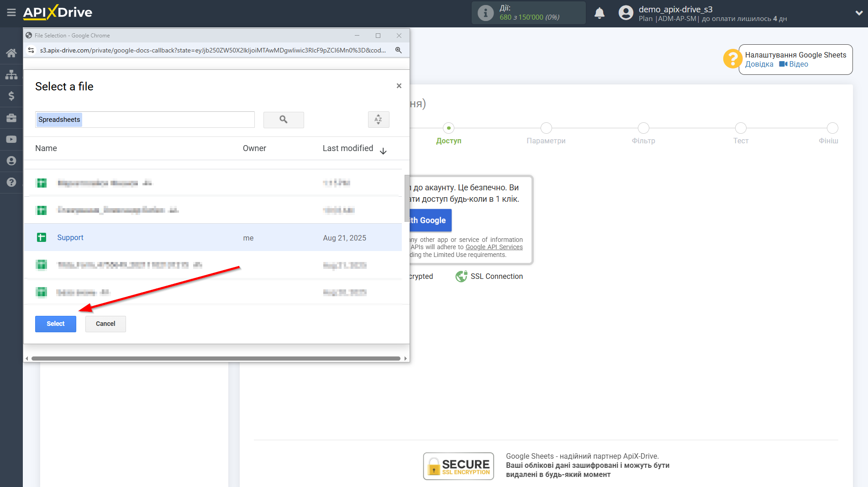Viewport: 868px width, 487px height.
Task: Expand the account dropdown chevron
Action: tap(858, 13)
